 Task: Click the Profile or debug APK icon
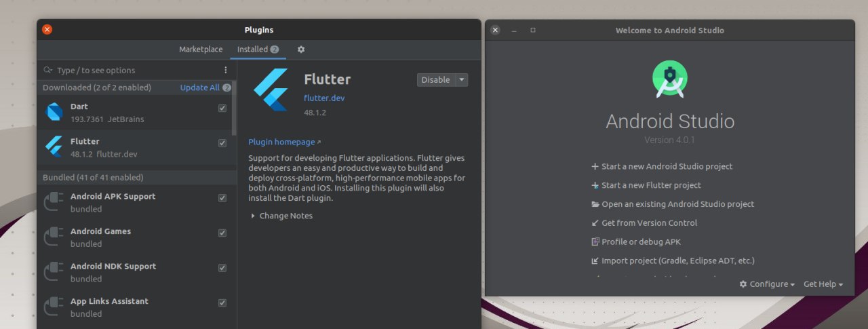pos(595,241)
